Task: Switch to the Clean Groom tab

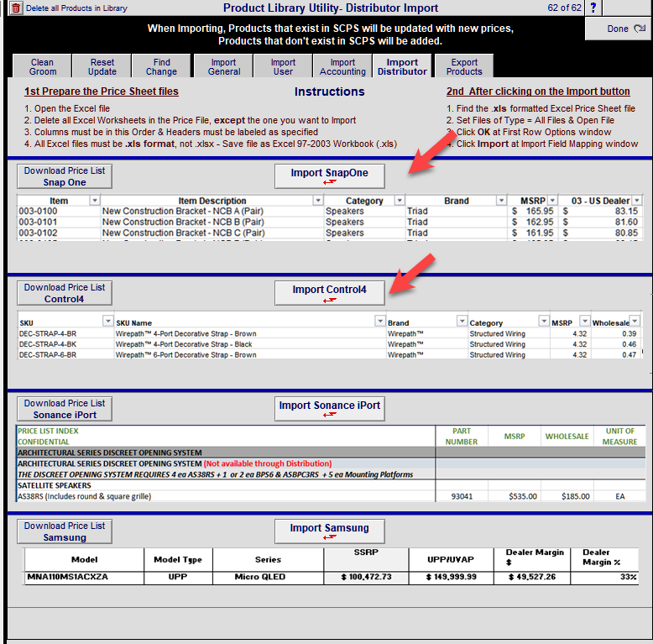Action: (42, 66)
